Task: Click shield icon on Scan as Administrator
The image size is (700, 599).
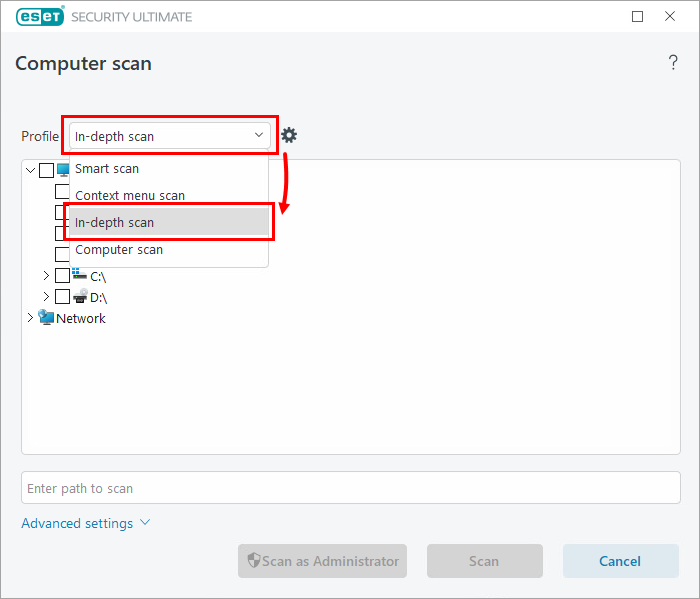Action: point(254,561)
